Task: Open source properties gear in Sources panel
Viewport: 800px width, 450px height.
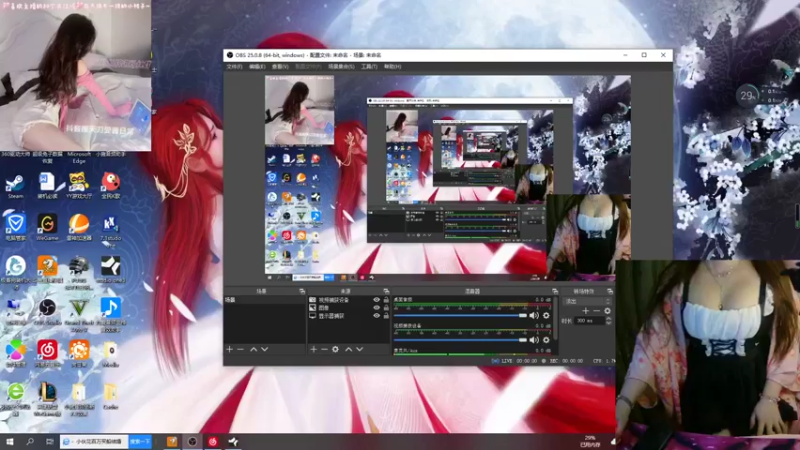Action: pos(335,349)
